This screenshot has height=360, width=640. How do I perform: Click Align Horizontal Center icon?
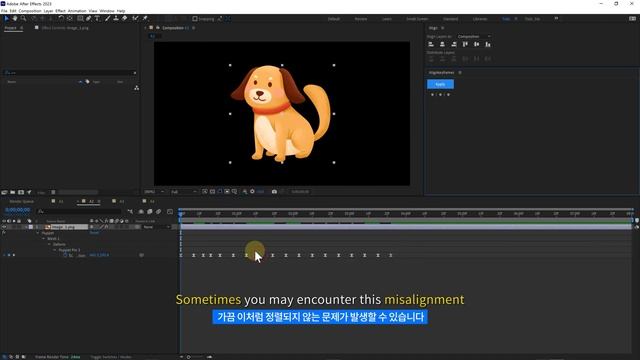442,44
